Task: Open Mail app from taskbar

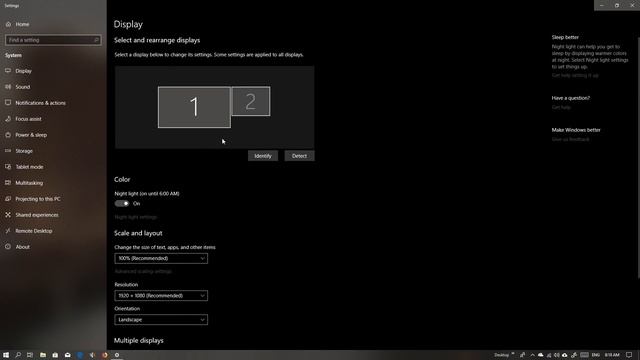Action: click(67, 355)
